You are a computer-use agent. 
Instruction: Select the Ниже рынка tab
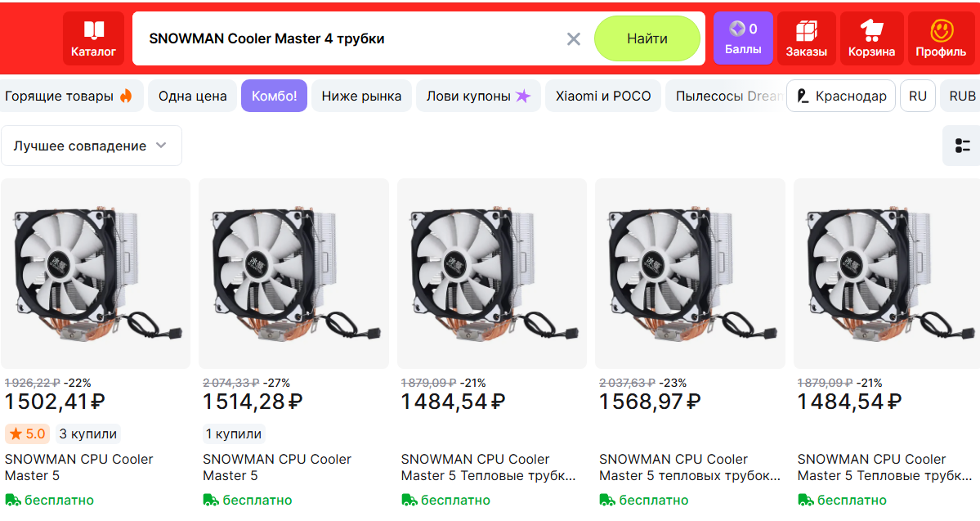pos(361,96)
